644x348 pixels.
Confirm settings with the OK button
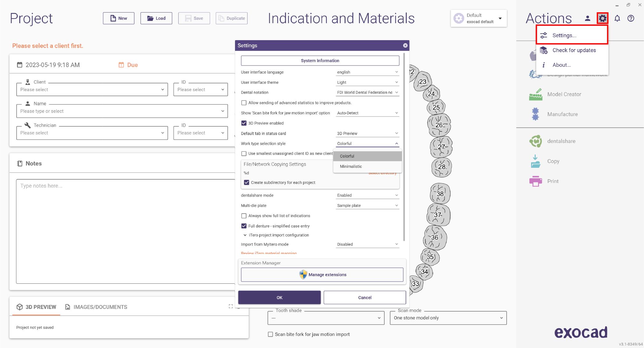[280, 298]
